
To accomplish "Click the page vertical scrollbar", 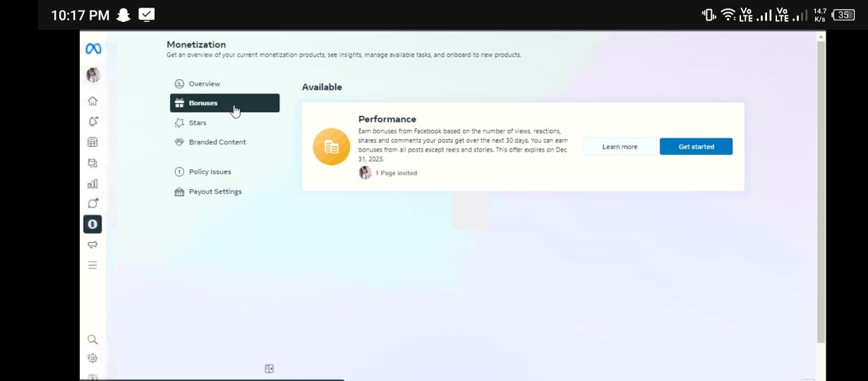I will pyautogui.click(x=820, y=190).
